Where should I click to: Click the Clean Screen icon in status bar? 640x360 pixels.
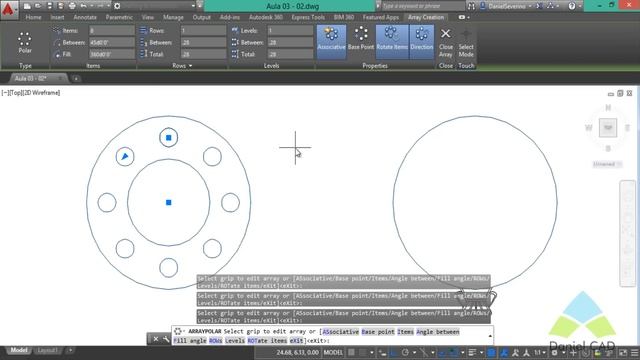point(623,353)
